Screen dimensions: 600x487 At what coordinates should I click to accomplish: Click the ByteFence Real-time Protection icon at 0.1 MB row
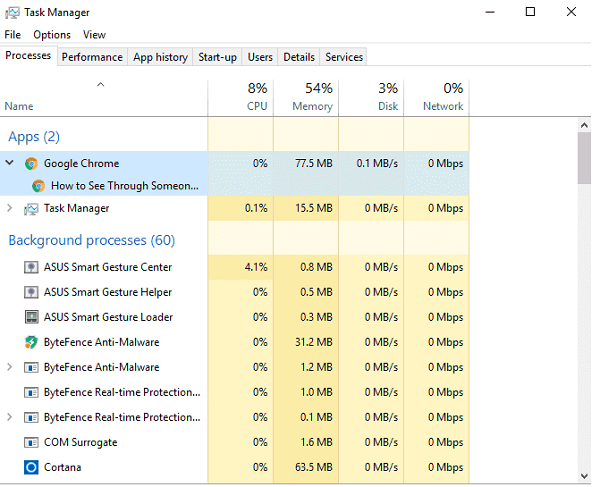tap(31, 417)
